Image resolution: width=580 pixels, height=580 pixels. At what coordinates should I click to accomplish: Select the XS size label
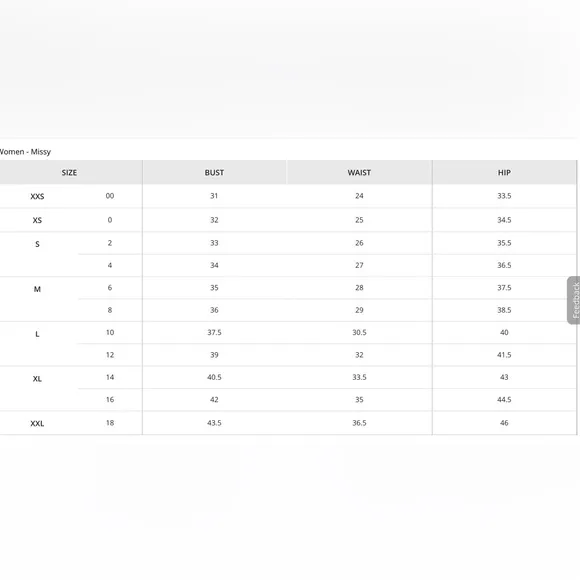click(x=37, y=220)
